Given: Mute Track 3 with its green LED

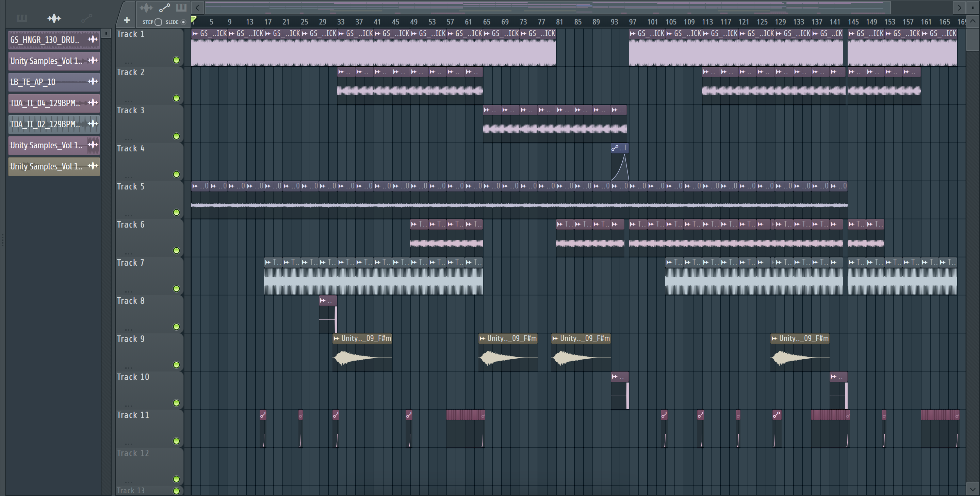Looking at the screenshot, I should 176,136.
